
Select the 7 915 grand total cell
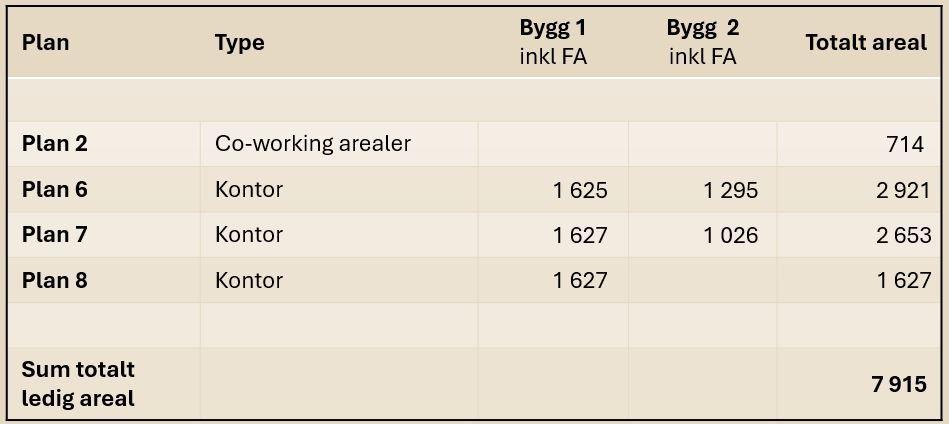coord(899,384)
